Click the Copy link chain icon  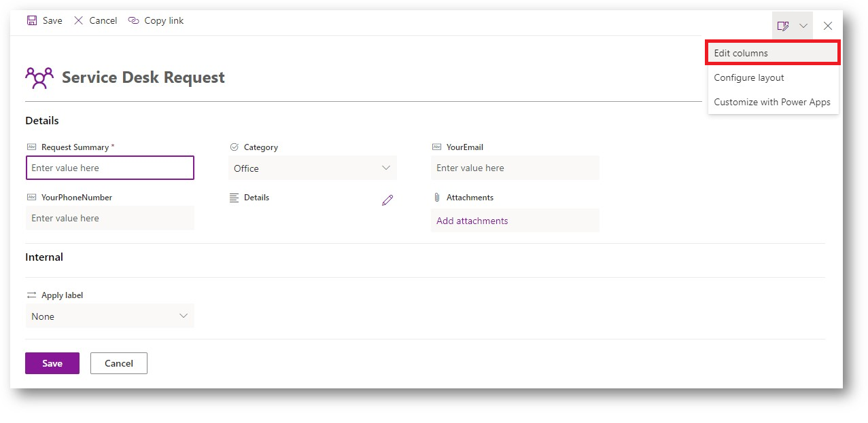pos(133,21)
